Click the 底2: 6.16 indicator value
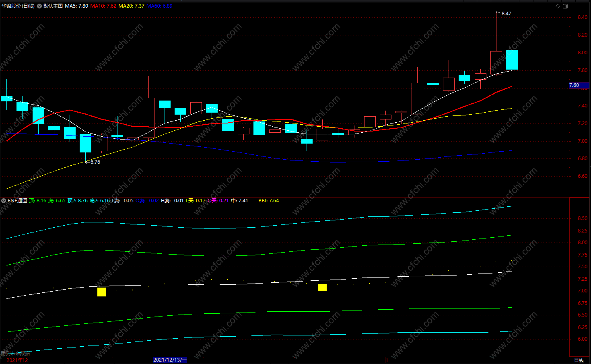591x364 pixels. pyautogui.click(x=99, y=200)
